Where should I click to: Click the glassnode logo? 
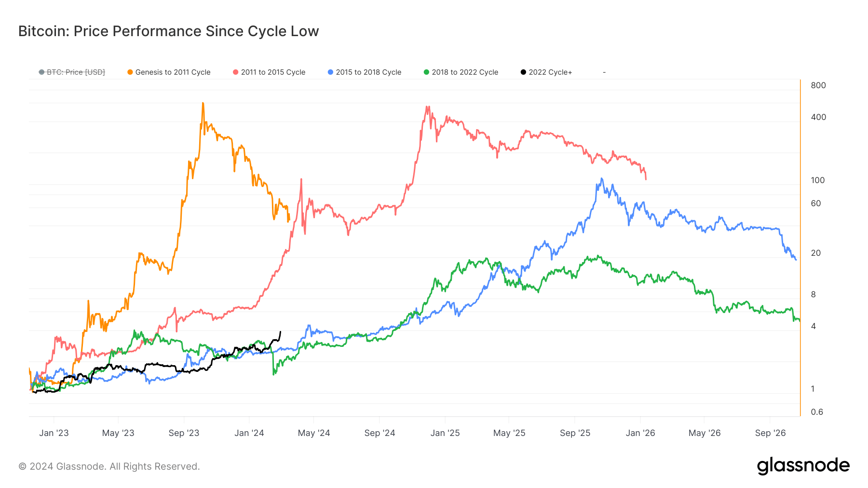pos(803,466)
